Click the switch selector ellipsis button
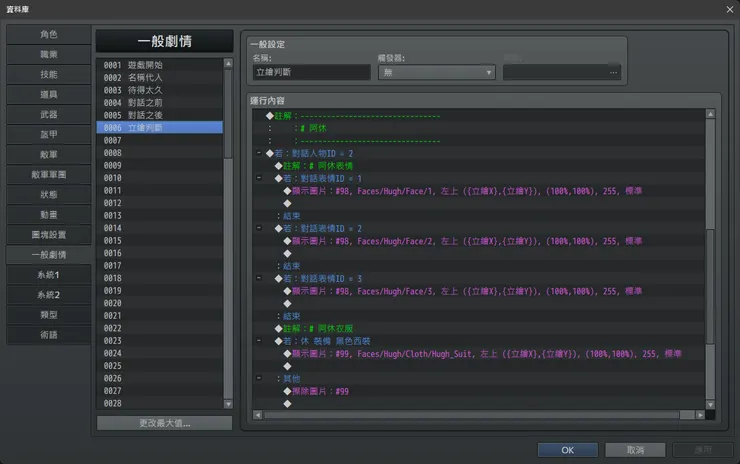Viewport: 740px width, 464px height. click(613, 72)
